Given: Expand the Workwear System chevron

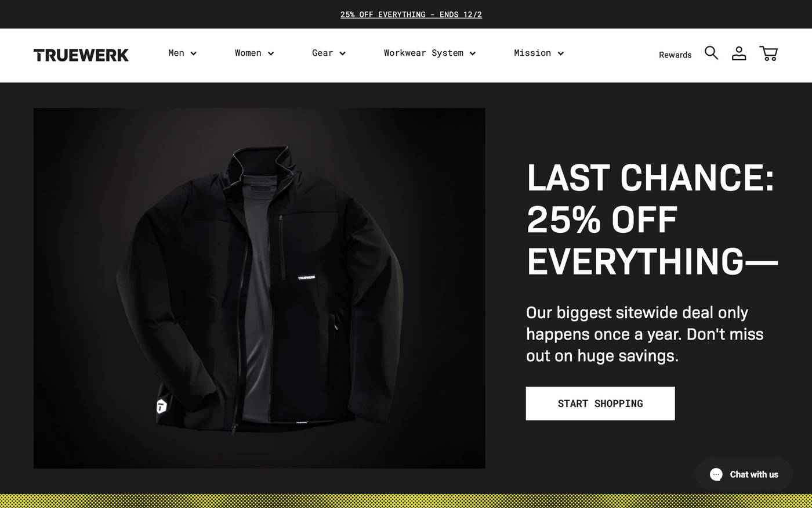Looking at the screenshot, I should point(473,53).
